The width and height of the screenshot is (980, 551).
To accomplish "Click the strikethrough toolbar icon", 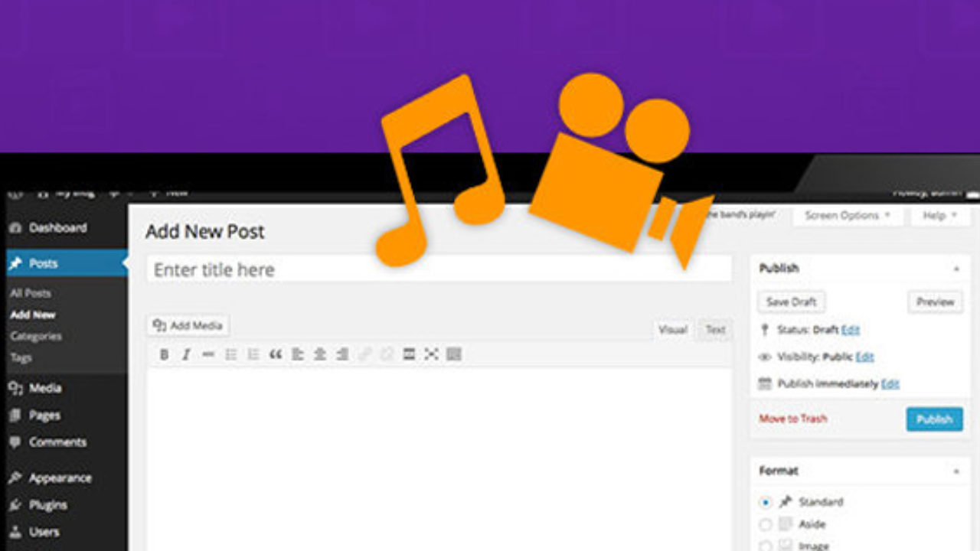I will 208,354.
